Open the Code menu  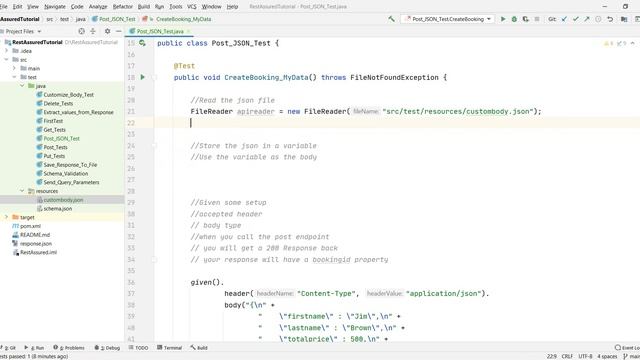point(77,7)
